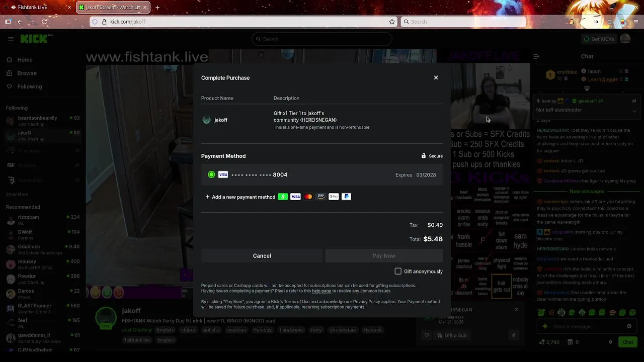Image resolution: width=644 pixels, height=362 pixels.
Task: Close the HEREISNEGAN user card
Action: (x=516, y=310)
